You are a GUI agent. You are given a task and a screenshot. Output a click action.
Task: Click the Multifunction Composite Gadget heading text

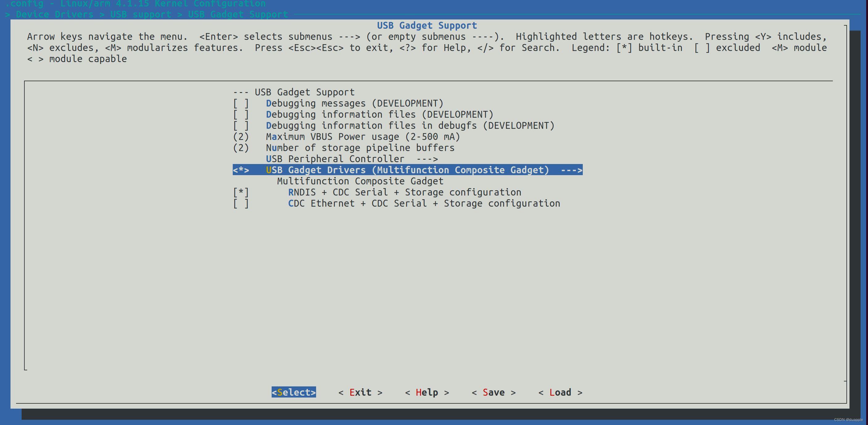360,181
